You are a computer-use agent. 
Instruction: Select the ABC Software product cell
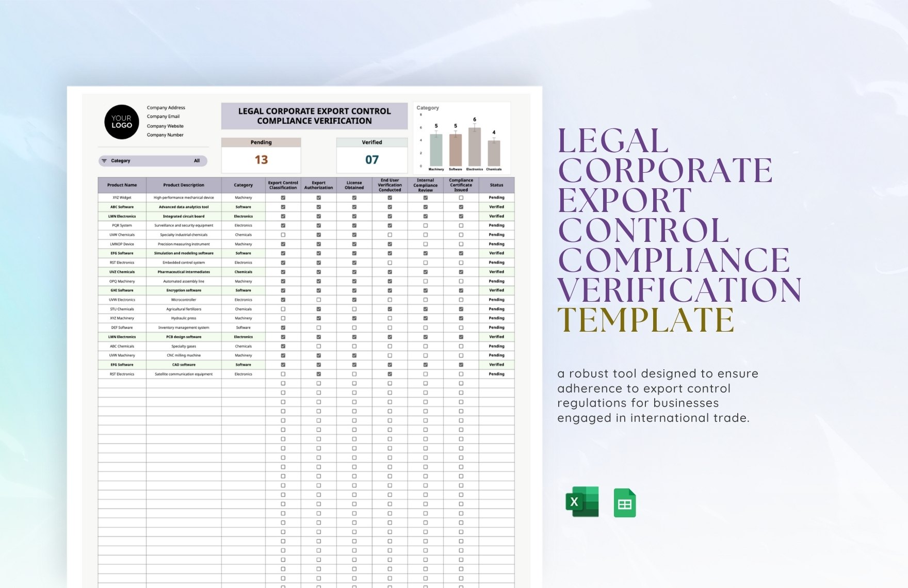point(122,207)
